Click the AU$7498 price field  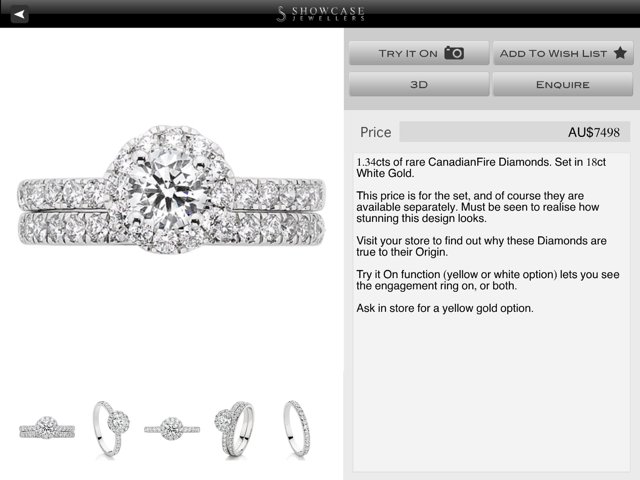[514, 132]
